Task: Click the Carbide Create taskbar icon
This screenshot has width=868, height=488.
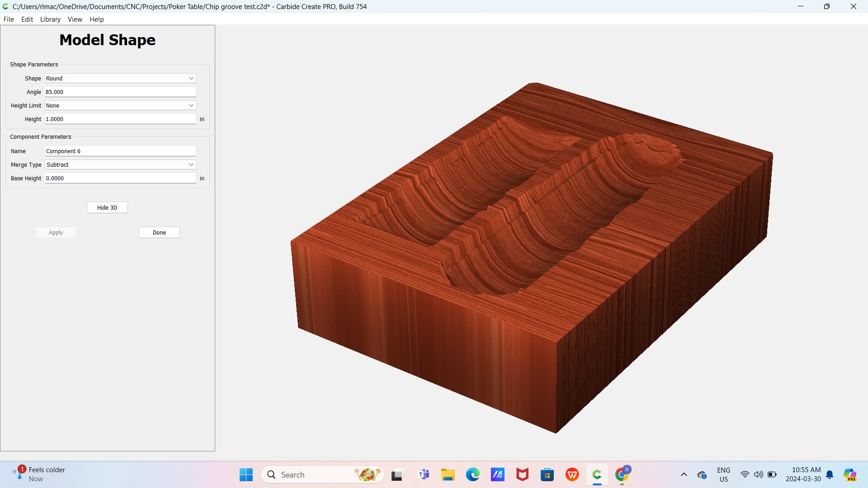Action: [x=597, y=474]
